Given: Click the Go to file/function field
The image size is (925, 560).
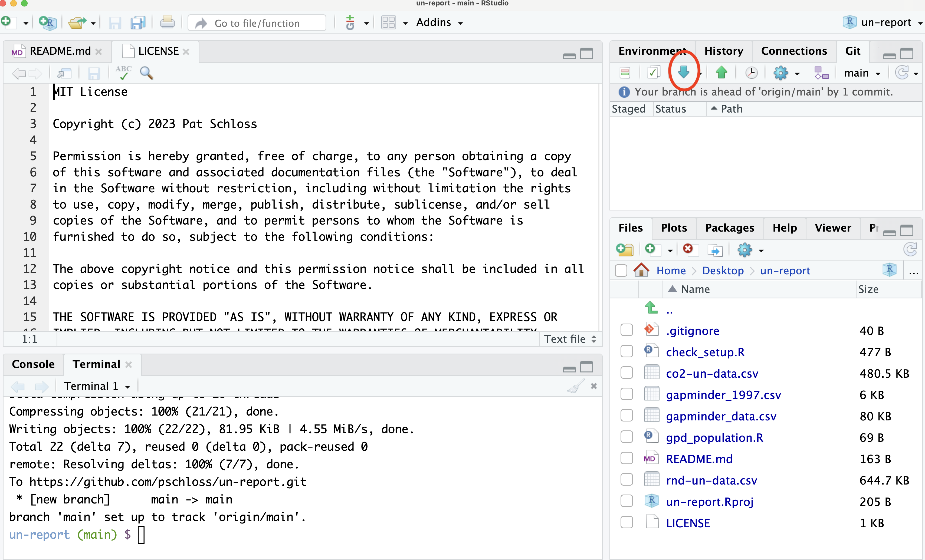Looking at the screenshot, I should pos(257,23).
